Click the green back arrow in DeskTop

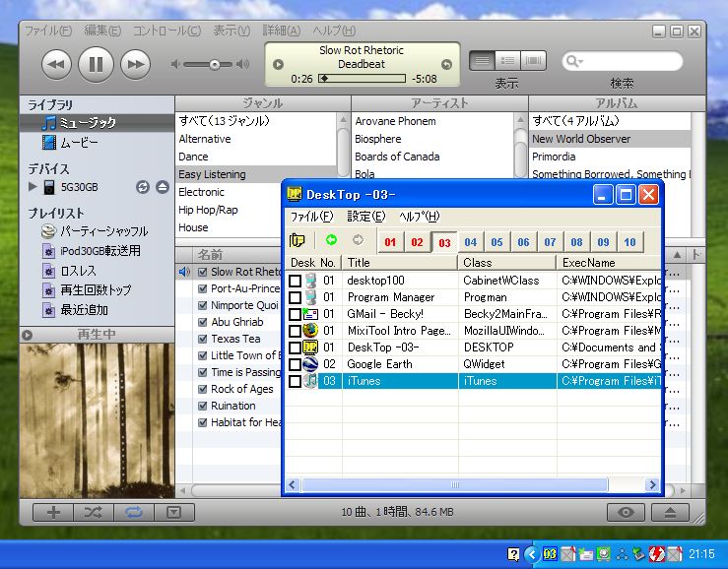[x=331, y=240]
